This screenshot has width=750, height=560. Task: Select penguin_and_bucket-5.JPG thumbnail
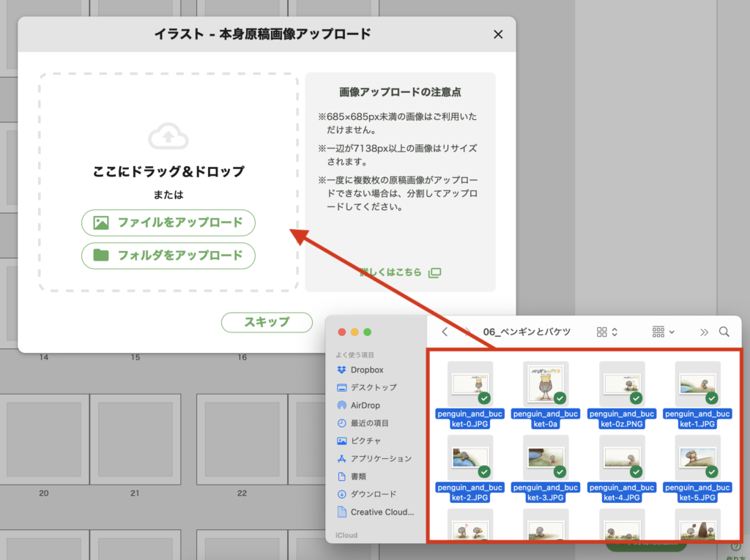click(697, 458)
